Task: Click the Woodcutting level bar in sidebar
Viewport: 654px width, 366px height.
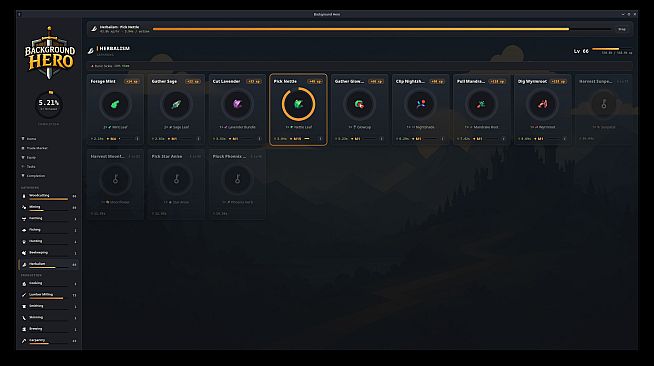Action: click(48, 199)
